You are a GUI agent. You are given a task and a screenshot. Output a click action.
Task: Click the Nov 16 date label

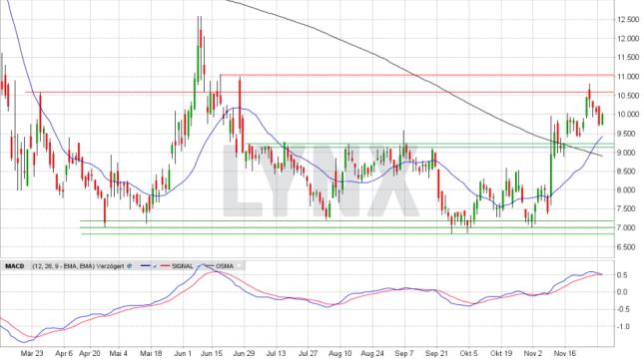(x=565, y=353)
